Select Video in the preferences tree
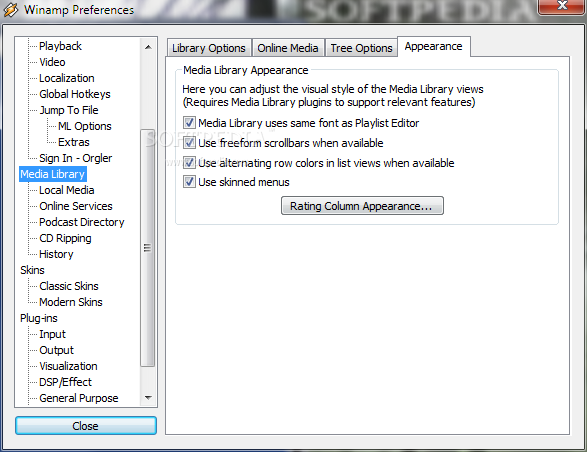 point(52,62)
